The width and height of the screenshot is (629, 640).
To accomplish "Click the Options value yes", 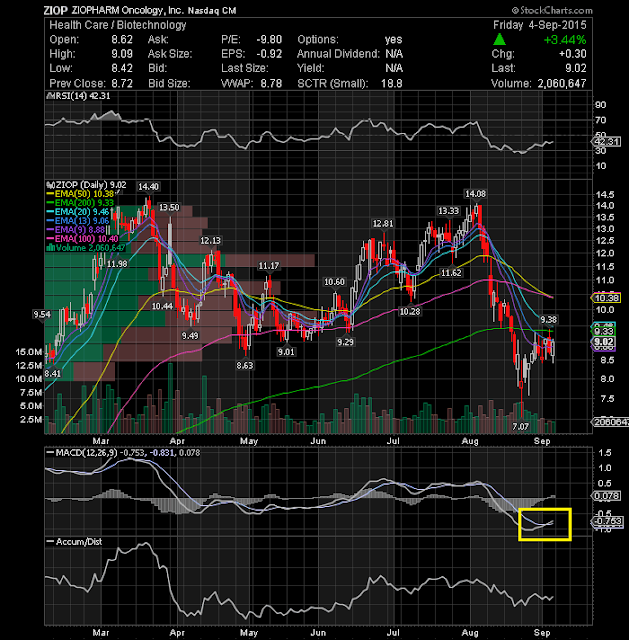I will (393, 40).
